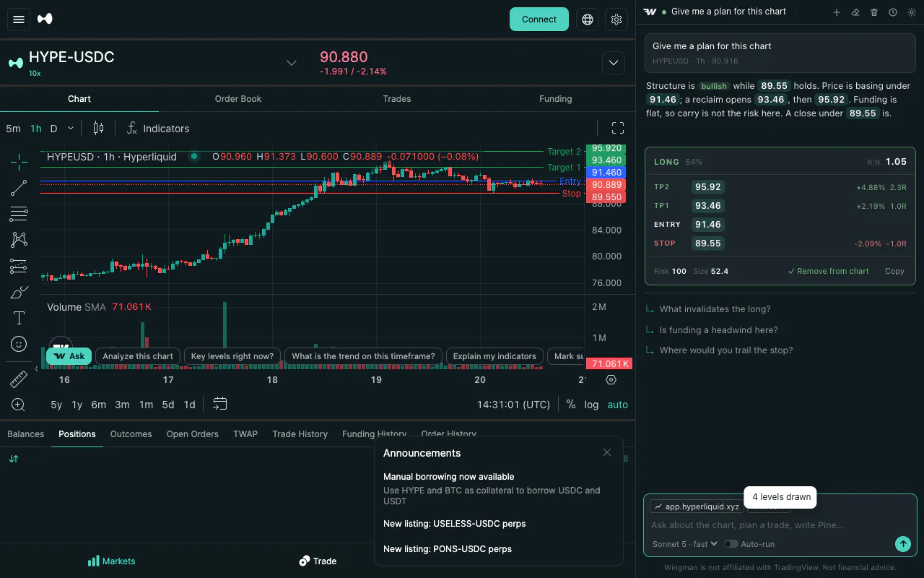Open the settings gear in the header
This screenshot has width=924, height=578.
[616, 20]
